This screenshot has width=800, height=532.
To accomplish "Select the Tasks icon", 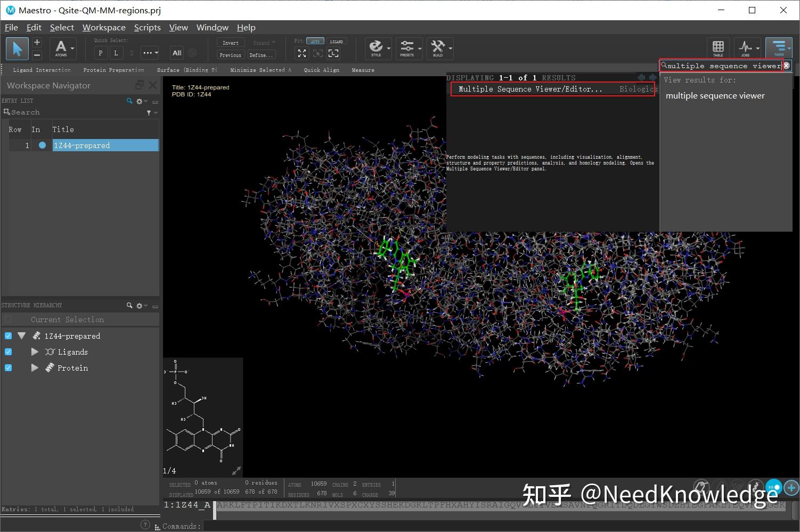I will click(x=779, y=47).
